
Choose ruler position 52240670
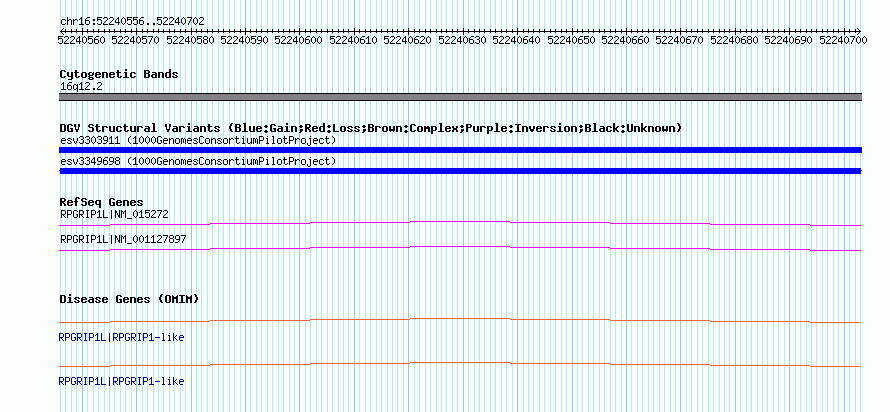click(x=679, y=40)
